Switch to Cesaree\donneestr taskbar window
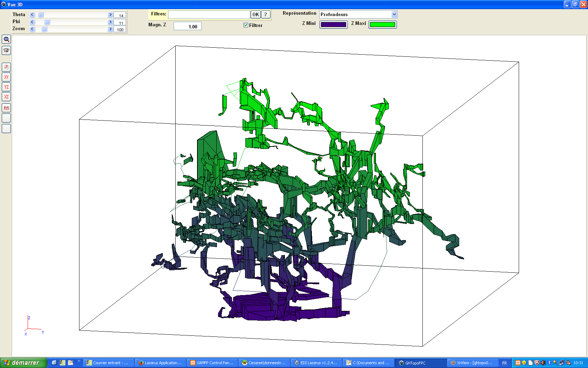This screenshot has width=588, height=368. (265, 363)
